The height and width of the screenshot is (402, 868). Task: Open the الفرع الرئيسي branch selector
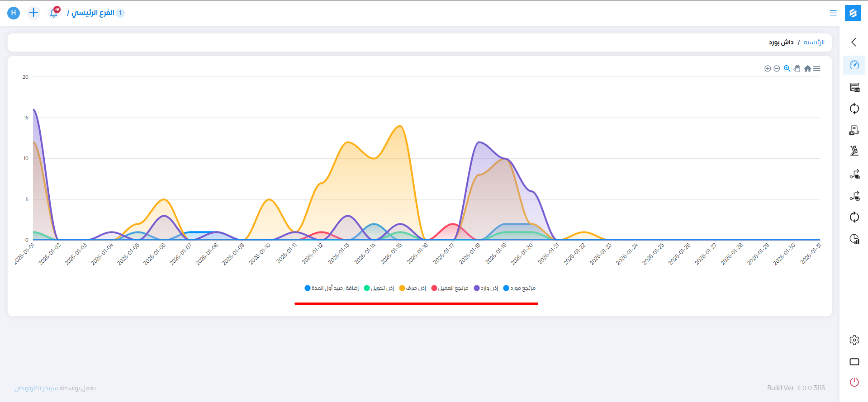coord(93,13)
